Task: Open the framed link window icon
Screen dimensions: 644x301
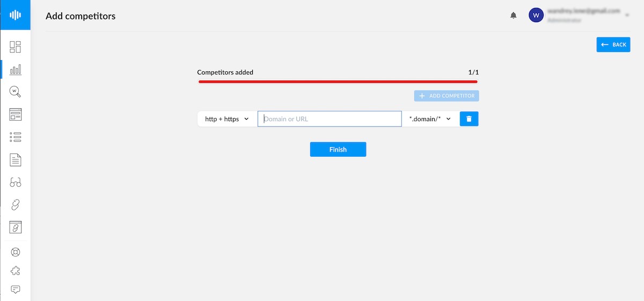Action: (x=16, y=227)
